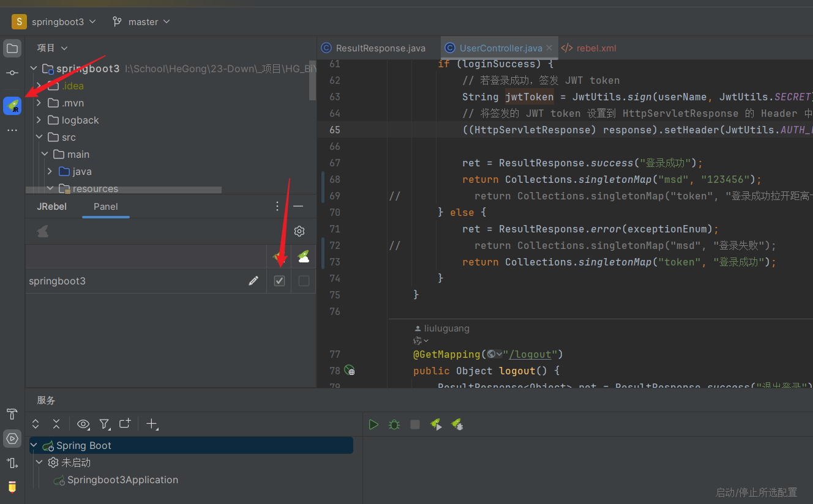Show more tool windows via the ellipsis icon
The image size is (813, 504).
[12, 131]
